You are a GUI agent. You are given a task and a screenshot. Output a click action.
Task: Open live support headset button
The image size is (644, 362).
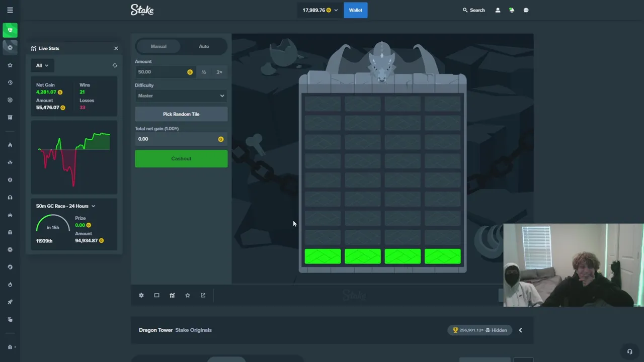pos(629,351)
